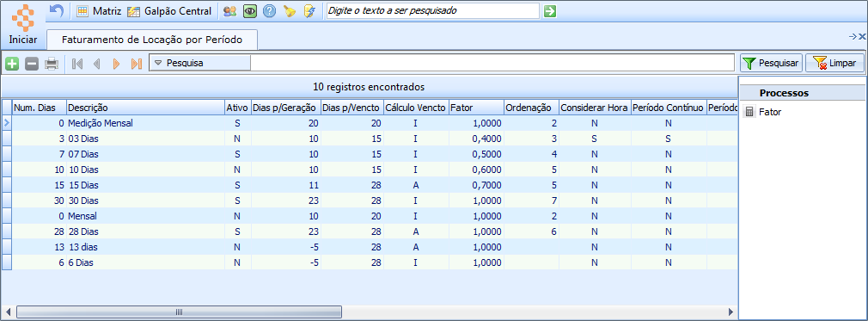Click the Considerar Hora column header

[595, 108]
